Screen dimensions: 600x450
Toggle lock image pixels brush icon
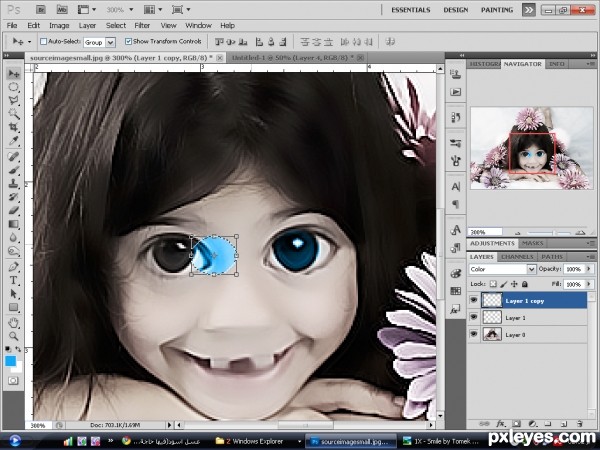pyautogui.click(x=504, y=284)
